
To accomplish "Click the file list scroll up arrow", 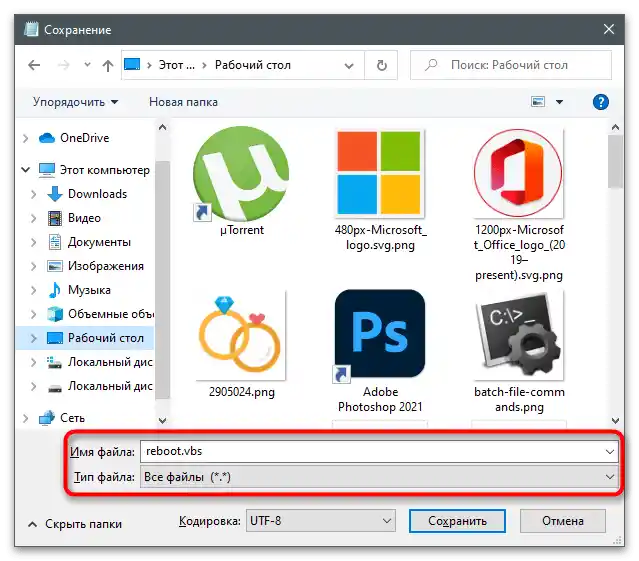I will (x=615, y=127).
